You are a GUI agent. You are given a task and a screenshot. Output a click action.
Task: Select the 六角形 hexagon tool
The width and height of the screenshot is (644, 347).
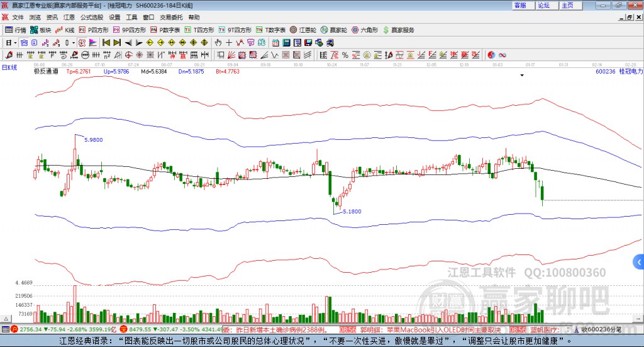point(365,30)
